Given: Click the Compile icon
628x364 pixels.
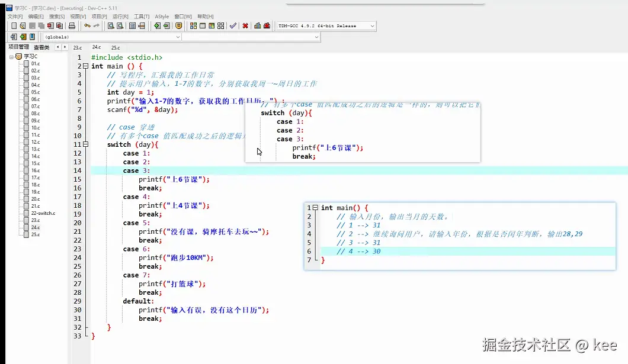Looking at the screenshot, I should 194,25.
